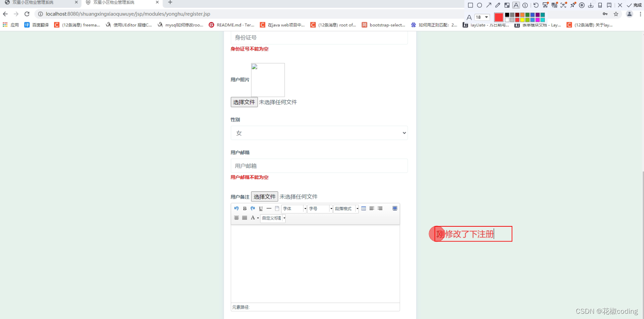Align text left in editor
The image size is (644, 319).
coord(372,208)
